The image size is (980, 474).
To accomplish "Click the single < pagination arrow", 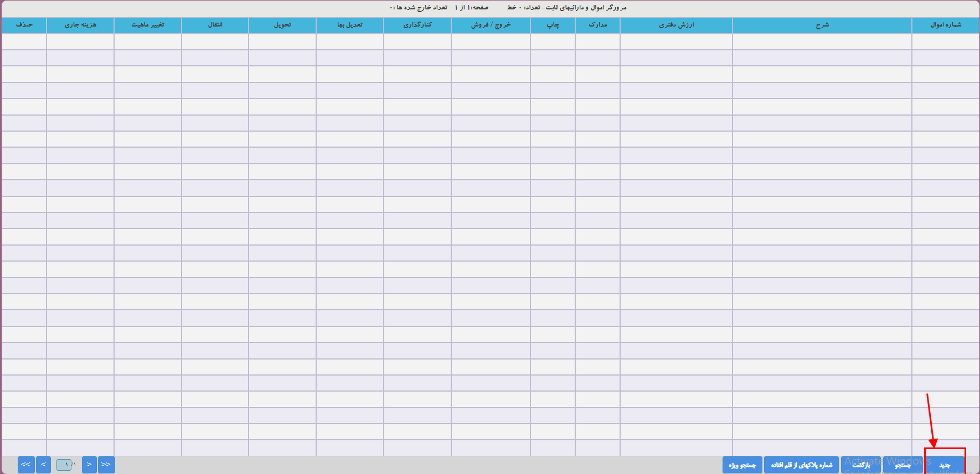I will click(43, 465).
